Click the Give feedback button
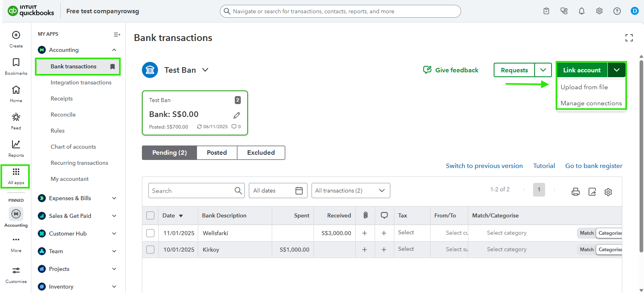This screenshot has width=644, height=293. (451, 70)
